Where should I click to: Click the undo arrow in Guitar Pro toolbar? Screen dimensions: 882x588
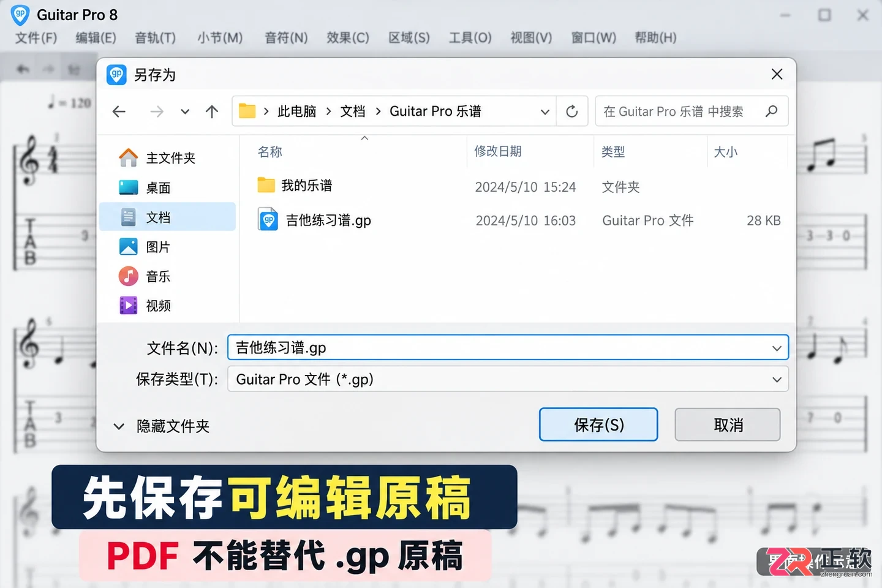(23, 69)
